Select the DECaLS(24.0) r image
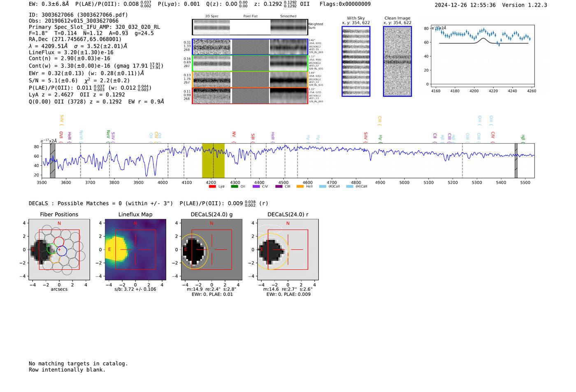Image resolution: width=576 pixels, height=392 pixels. [x=288, y=250]
